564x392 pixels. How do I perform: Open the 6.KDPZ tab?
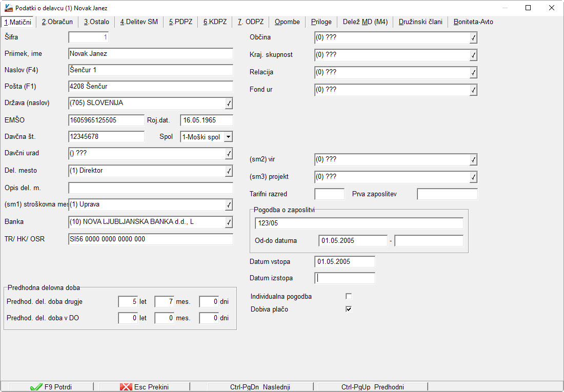point(215,22)
